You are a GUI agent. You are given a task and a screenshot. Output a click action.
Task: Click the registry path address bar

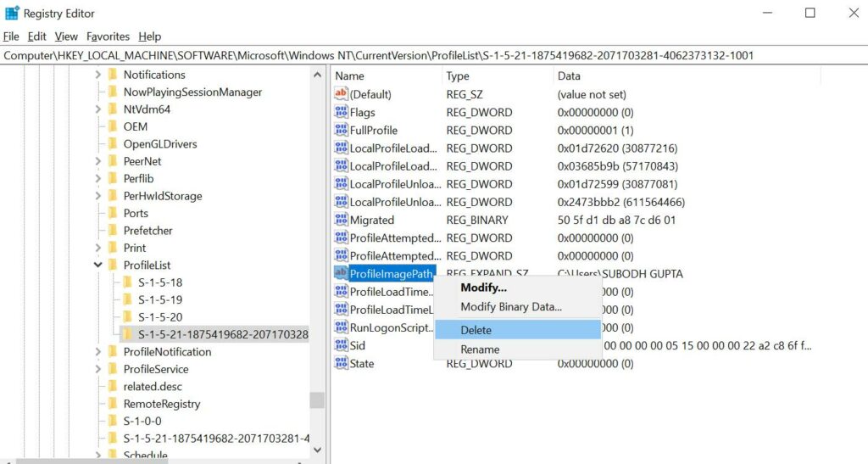434,55
